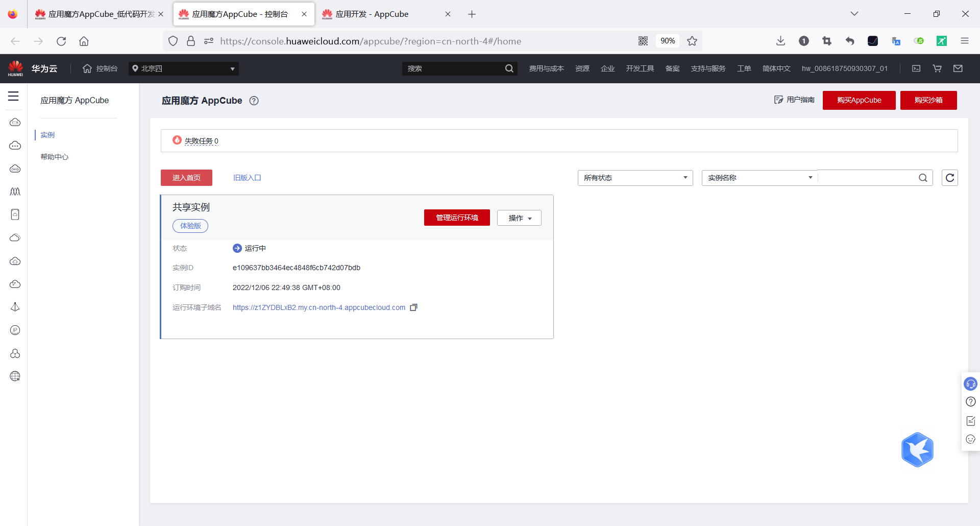
Task: Click the 购买沙箱 button
Action: click(928, 100)
